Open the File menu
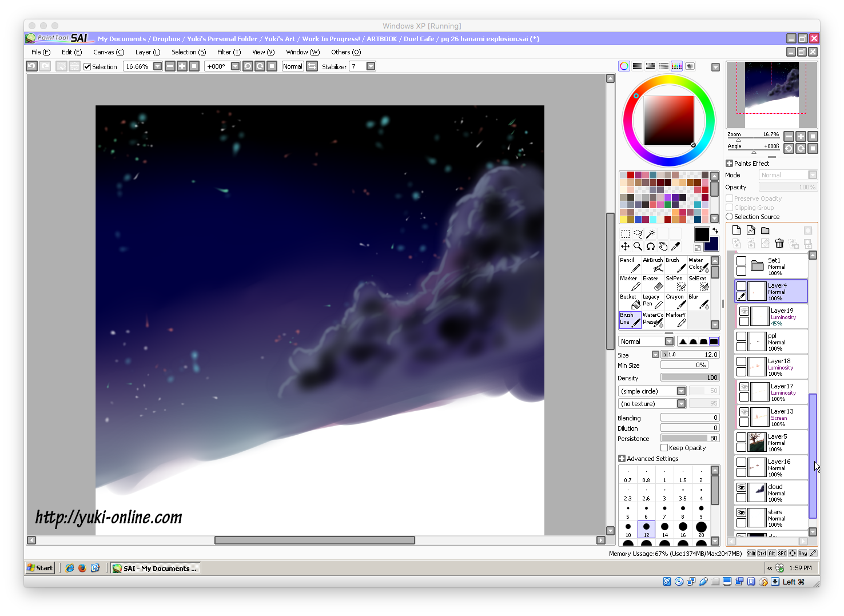This screenshot has width=844, height=616. tap(41, 52)
